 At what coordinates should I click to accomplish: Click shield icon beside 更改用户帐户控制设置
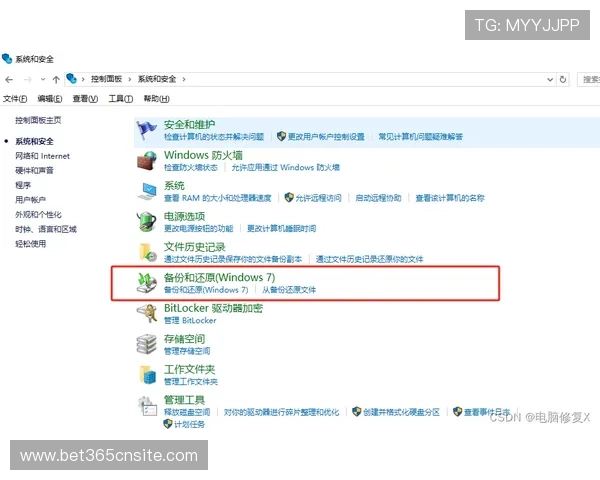click(x=281, y=136)
